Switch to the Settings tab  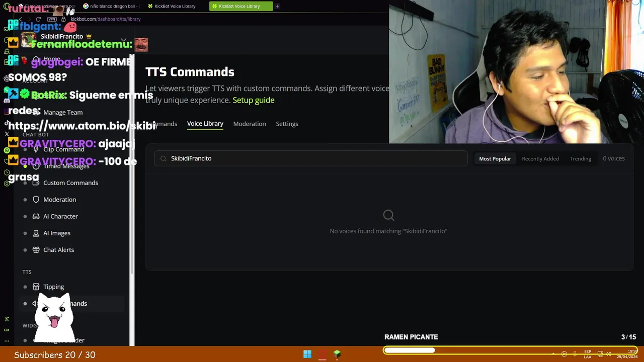[287, 124]
